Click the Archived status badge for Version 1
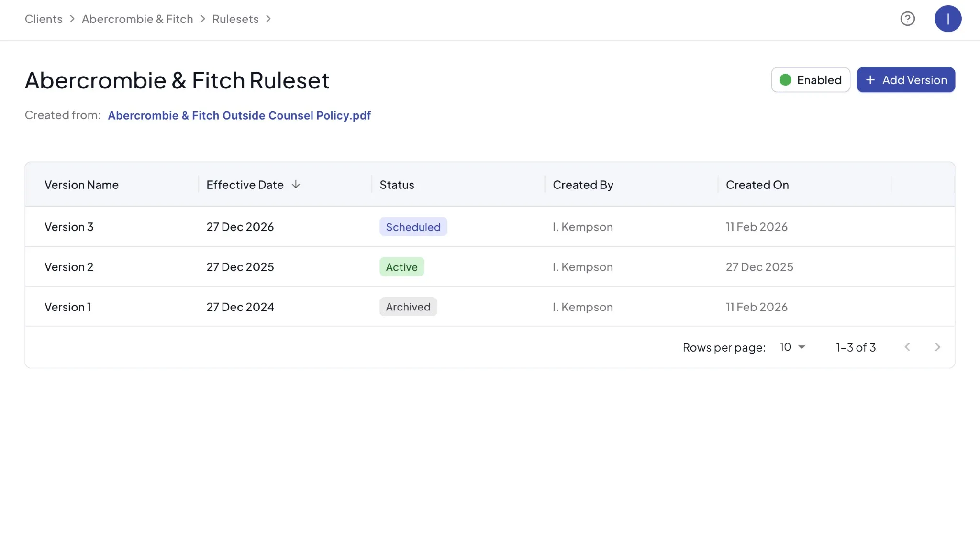 point(408,307)
